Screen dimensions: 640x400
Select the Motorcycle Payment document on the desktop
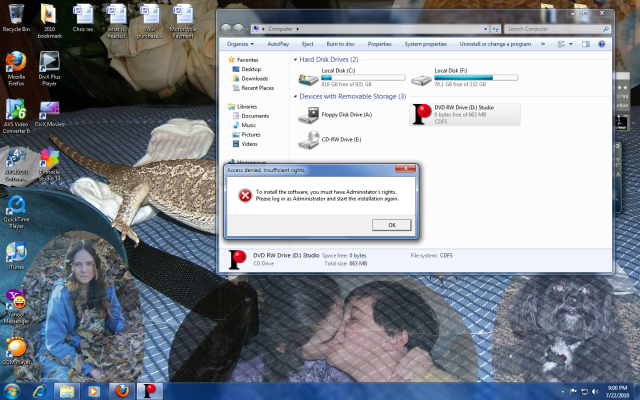click(183, 21)
